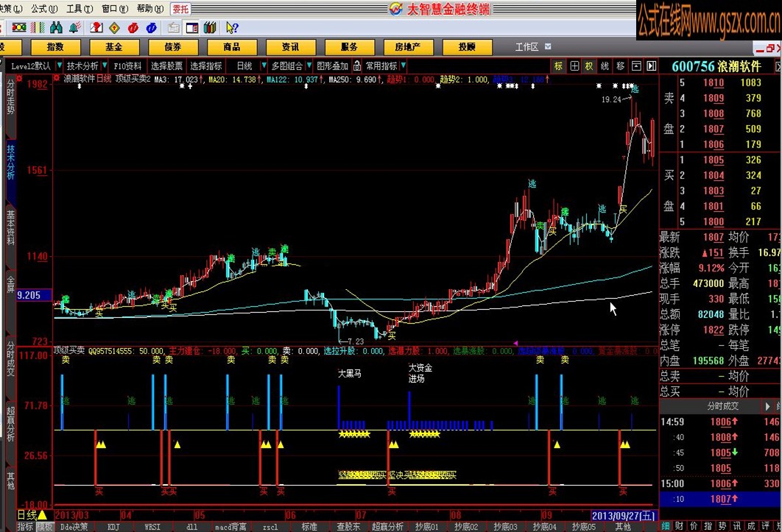Click the 资讯 news button

(290, 47)
